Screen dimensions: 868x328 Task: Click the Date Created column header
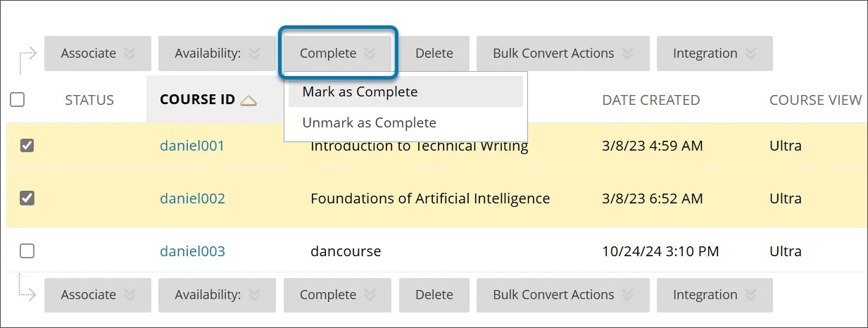click(650, 100)
